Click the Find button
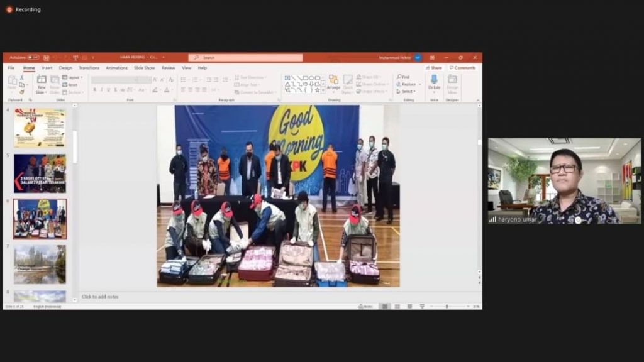 point(403,77)
